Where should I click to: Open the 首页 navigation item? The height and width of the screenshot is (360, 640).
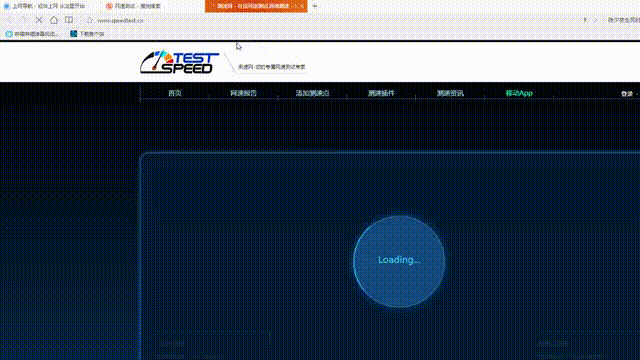175,93
